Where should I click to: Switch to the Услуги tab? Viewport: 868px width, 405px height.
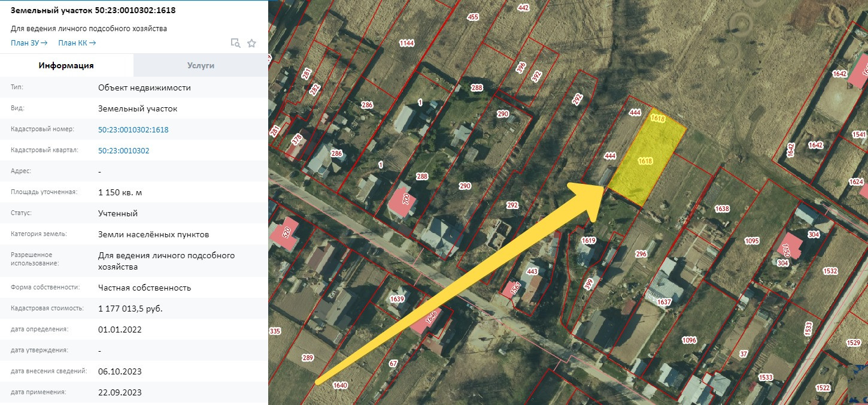coord(201,65)
